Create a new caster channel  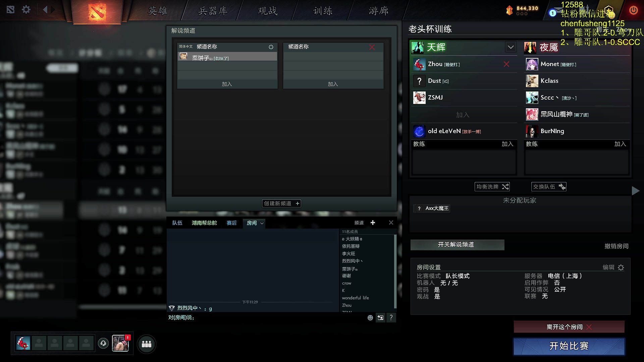[x=281, y=203]
